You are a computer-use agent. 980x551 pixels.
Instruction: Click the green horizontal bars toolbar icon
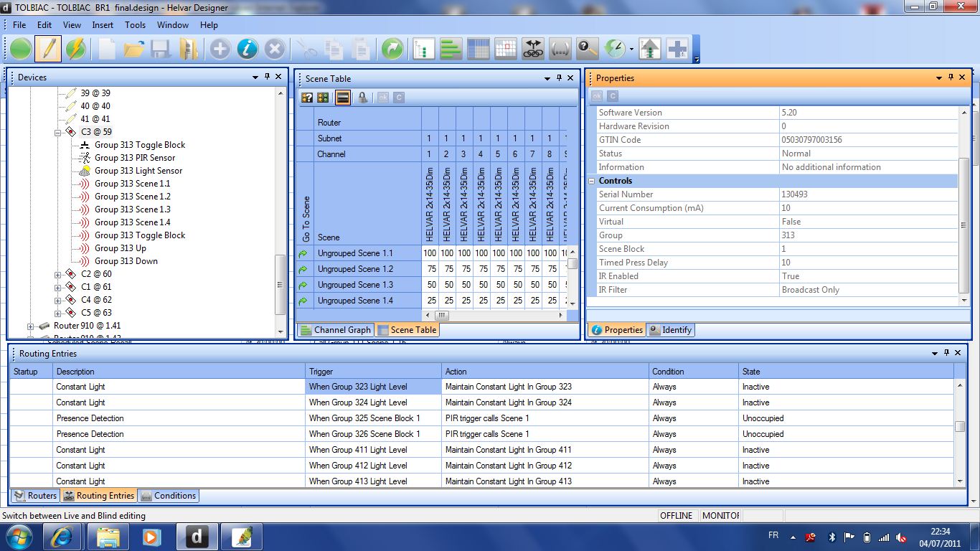[x=451, y=49]
